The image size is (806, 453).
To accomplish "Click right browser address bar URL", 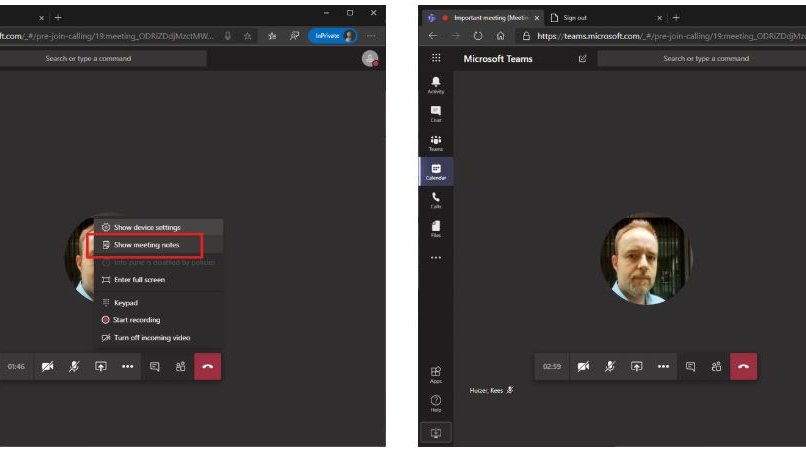I will pyautogui.click(x=671, y=36).
